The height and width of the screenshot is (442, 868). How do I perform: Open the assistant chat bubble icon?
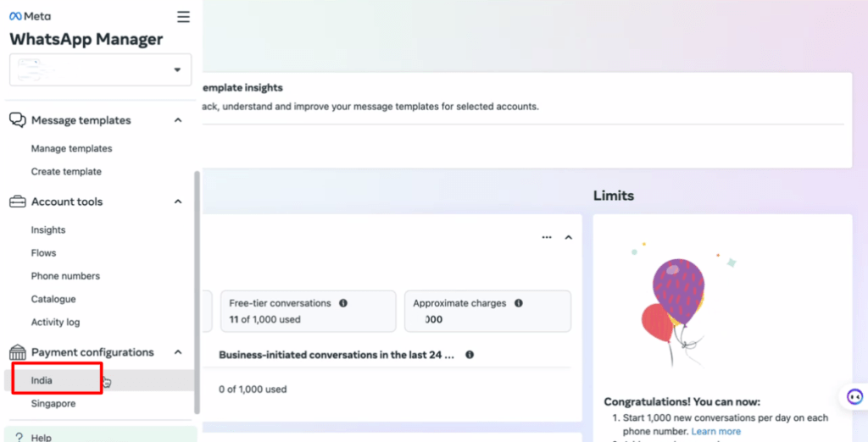pyautogui.click(x=854, y=396)
